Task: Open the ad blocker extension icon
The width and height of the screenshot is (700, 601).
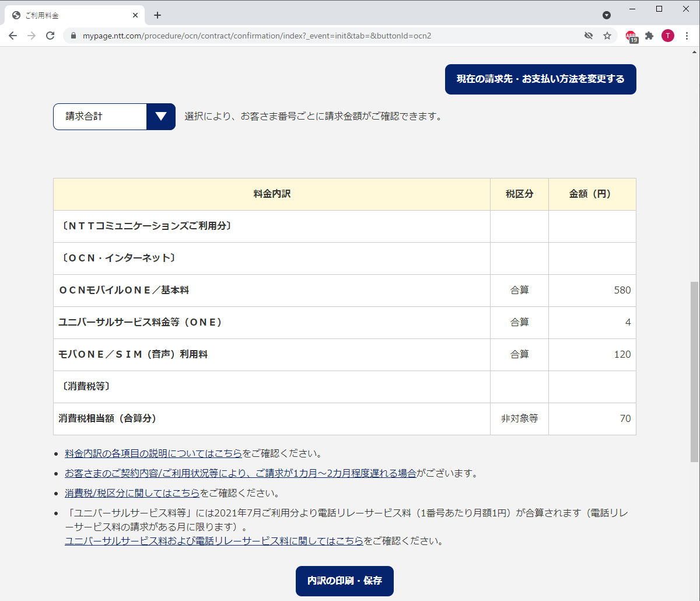Action: click(x=631, y=36)
